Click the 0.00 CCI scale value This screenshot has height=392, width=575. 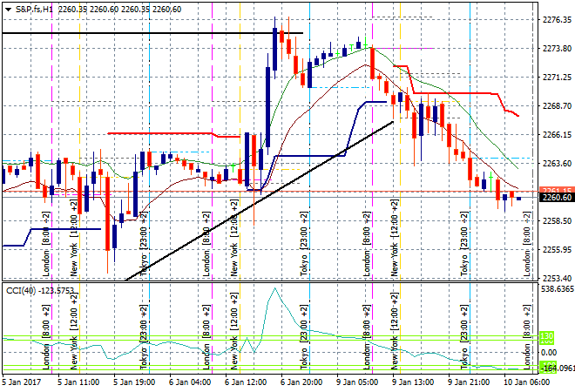coord(547,351)
